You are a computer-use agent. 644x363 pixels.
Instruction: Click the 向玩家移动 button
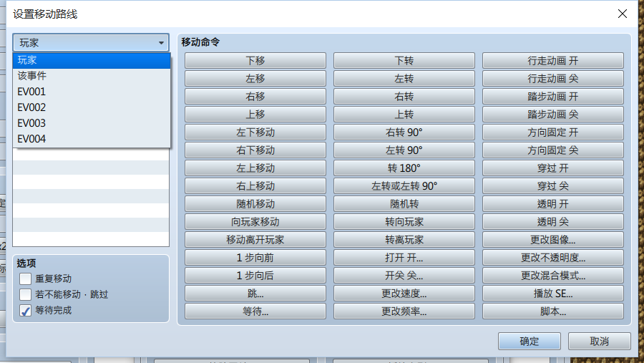point(255,221)
